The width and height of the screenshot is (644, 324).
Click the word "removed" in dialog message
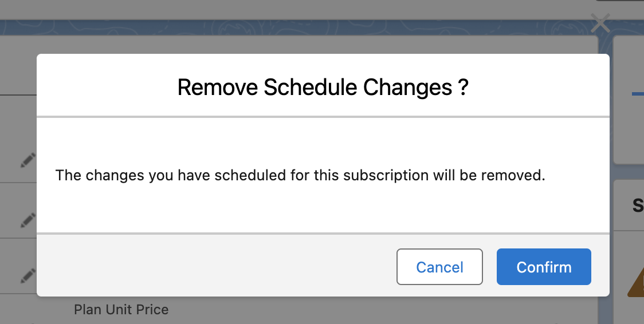click(513, 175)
